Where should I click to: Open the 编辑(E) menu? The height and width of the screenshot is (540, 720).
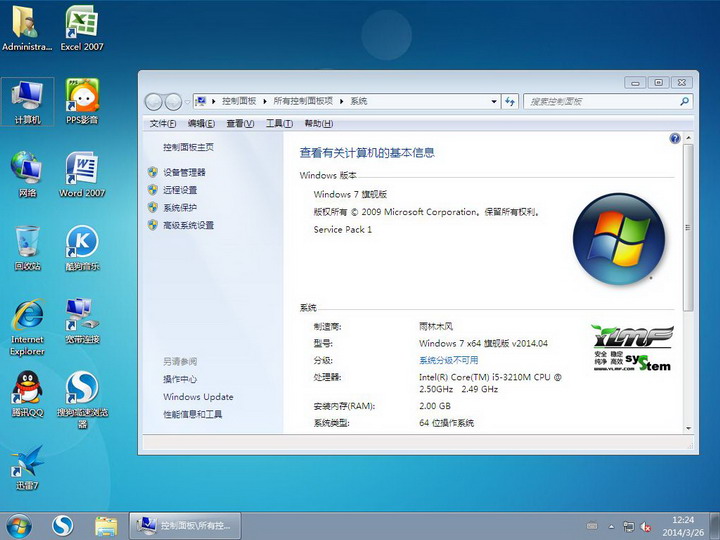[201, 124]
